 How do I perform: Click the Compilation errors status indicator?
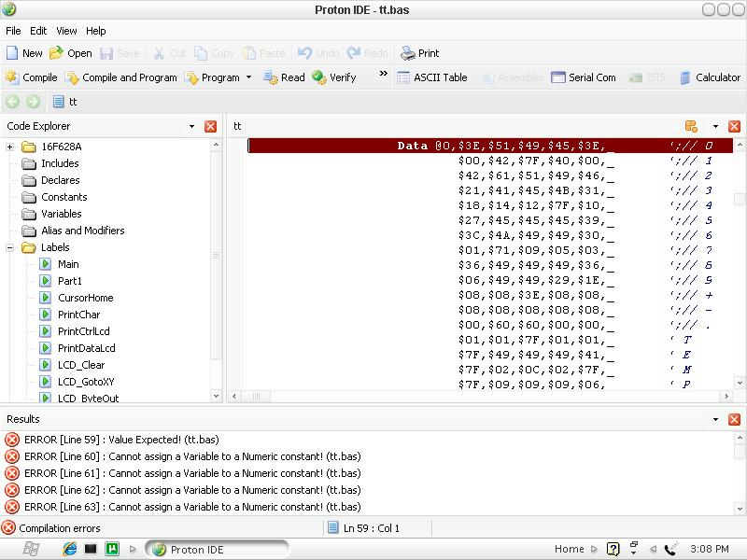[51, 528]
